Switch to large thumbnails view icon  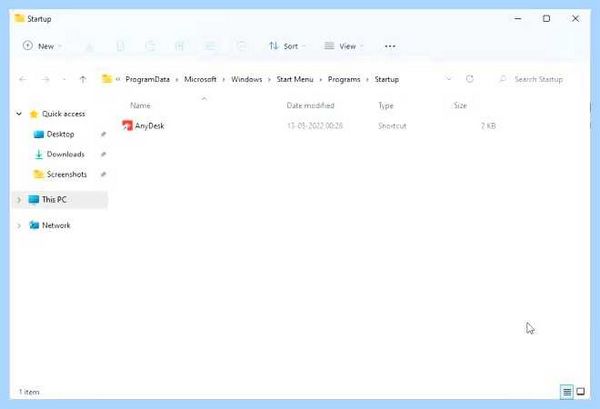click(580, 391)
